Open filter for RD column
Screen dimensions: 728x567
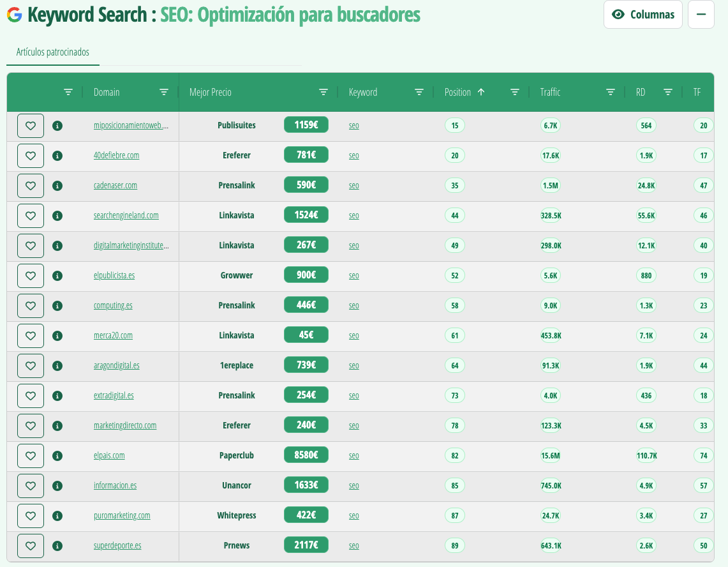668,92
